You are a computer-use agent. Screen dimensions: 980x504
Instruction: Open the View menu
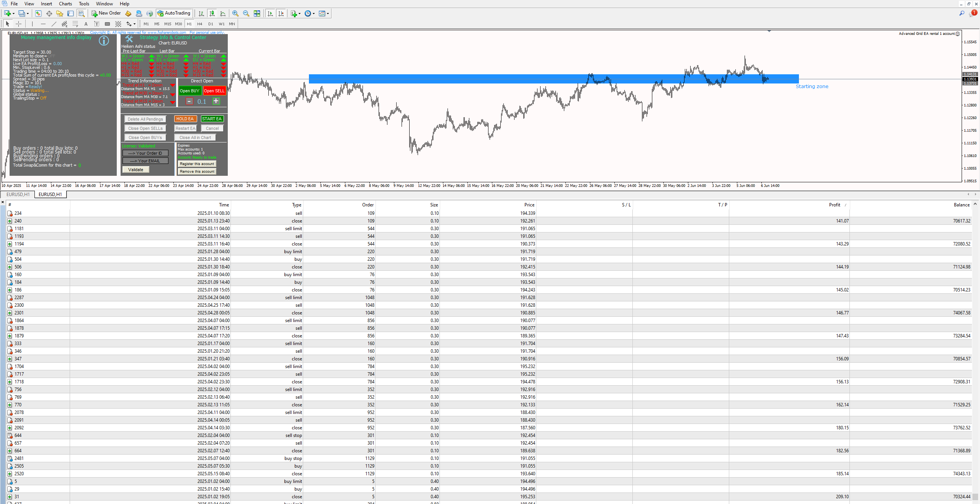coord(29,4)
